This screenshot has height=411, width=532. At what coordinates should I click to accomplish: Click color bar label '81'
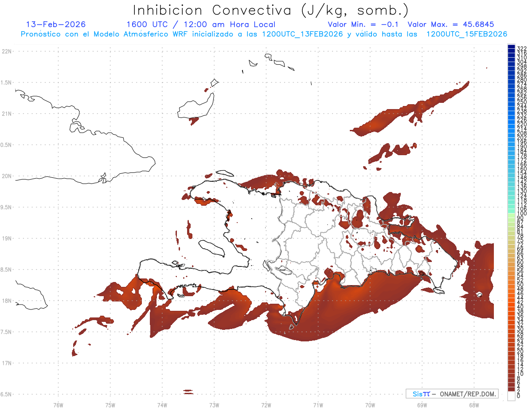click(520, 231)
